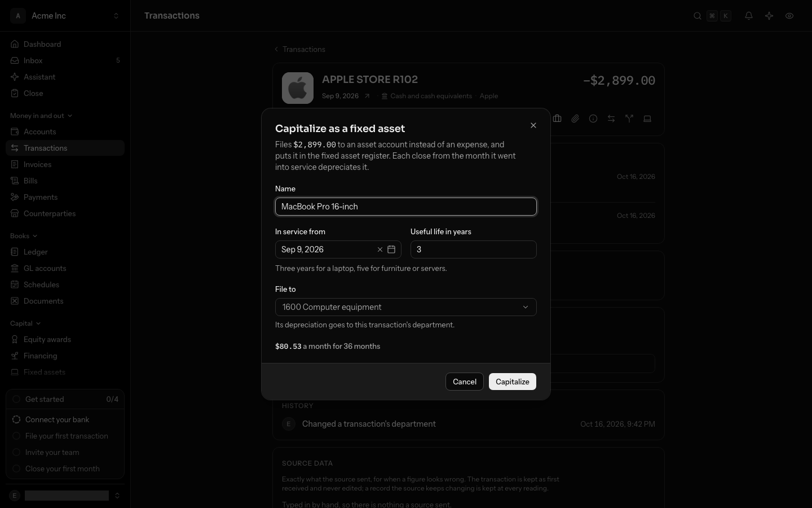This screenshot has width=812, height=508.
Task: Click the Get started checklist header
Action: coord(65,399)
